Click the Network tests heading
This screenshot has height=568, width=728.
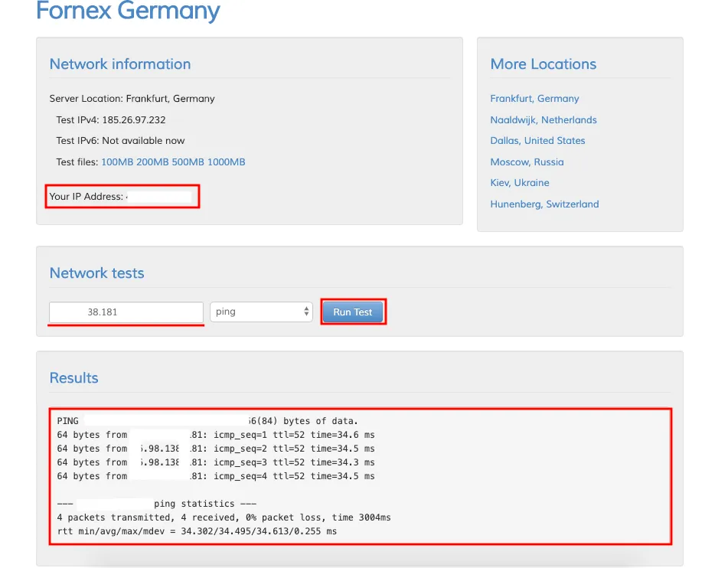point(97,273)
